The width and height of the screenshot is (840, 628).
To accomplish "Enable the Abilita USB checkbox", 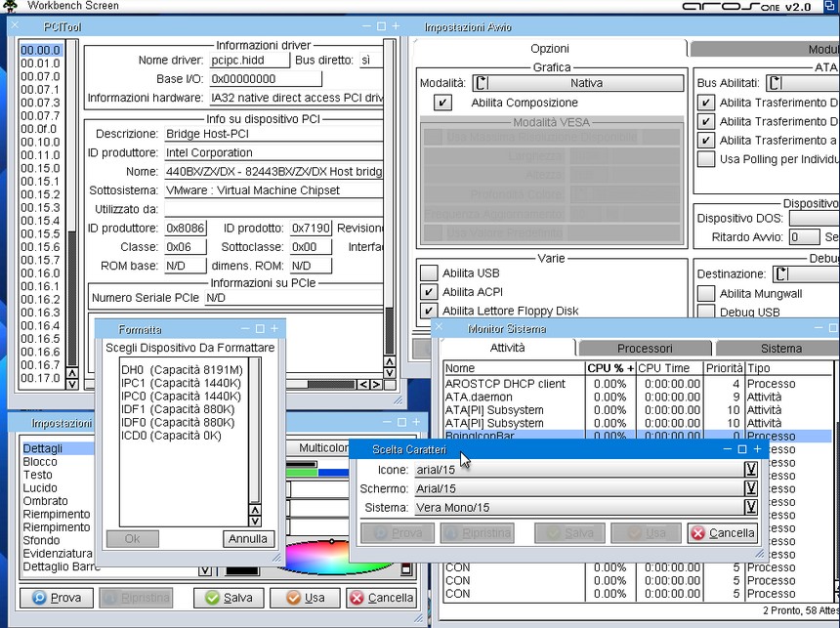I will 429,273.
